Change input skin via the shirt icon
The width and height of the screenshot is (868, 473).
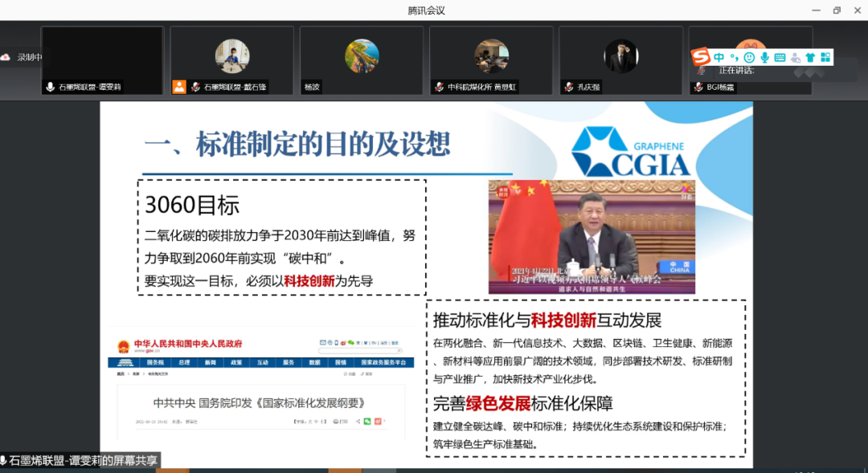pos(810,56)
